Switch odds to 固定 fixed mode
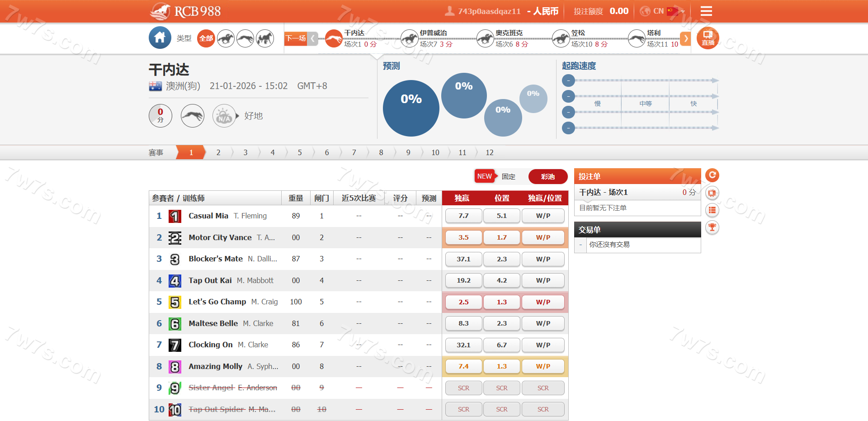Image resolution: width=868 pixels, height=421 pixels. click(508, 176)
